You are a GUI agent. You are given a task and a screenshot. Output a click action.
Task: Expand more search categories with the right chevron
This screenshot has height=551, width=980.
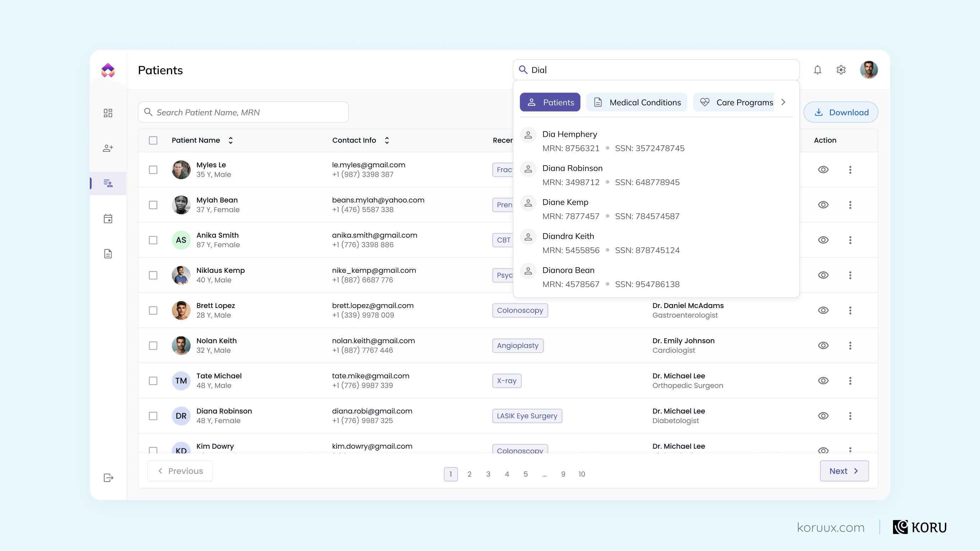click(x=783, y=102)
